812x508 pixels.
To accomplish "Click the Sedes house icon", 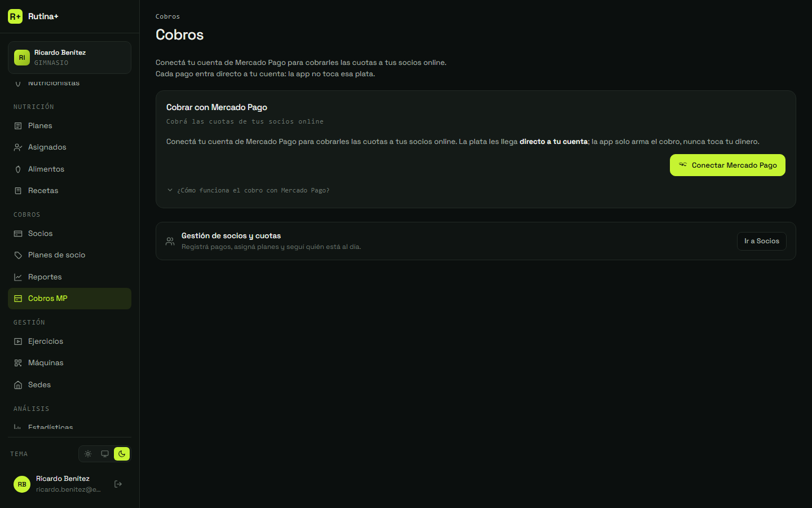I will click(18, 385).
